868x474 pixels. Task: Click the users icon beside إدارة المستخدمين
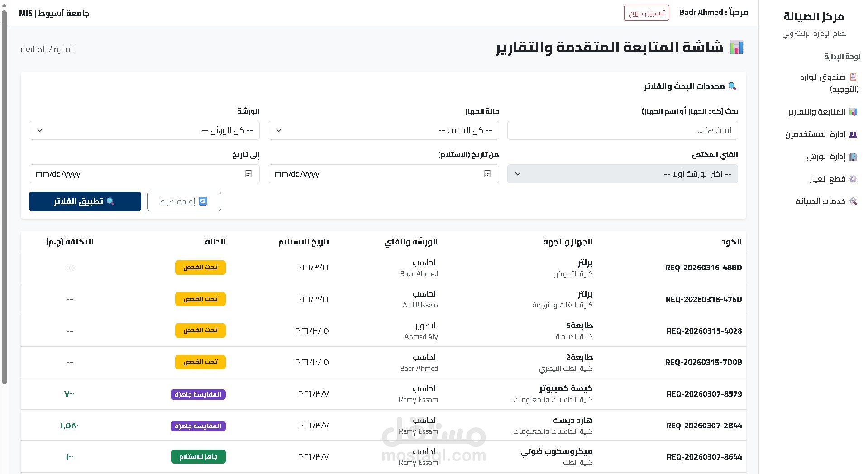coord(853,134)
